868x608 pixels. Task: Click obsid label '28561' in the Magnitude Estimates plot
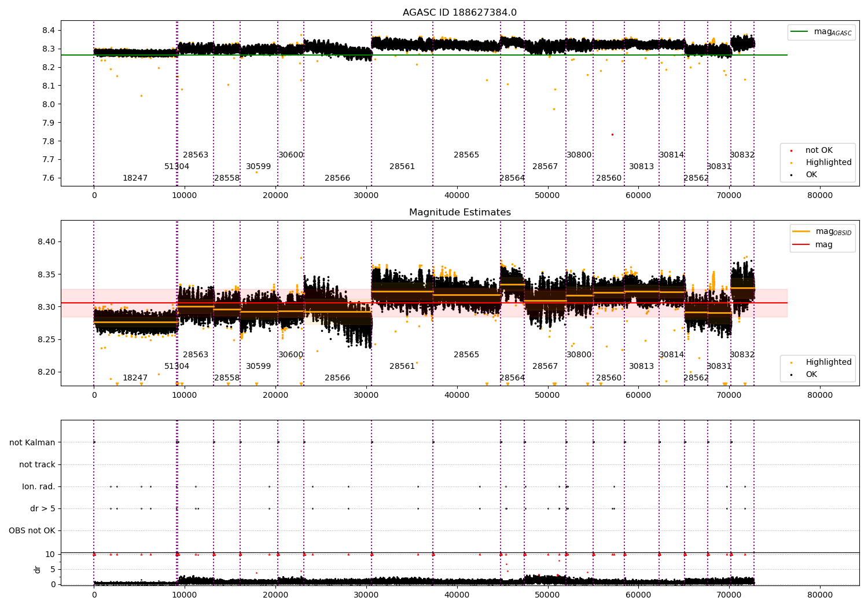click(x=402, y=367)
